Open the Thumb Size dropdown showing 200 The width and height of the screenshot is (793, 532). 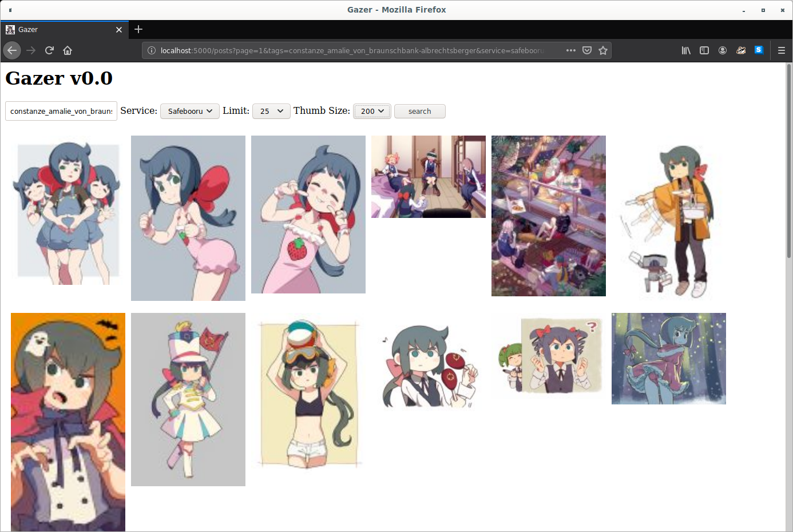pos(372,111)
